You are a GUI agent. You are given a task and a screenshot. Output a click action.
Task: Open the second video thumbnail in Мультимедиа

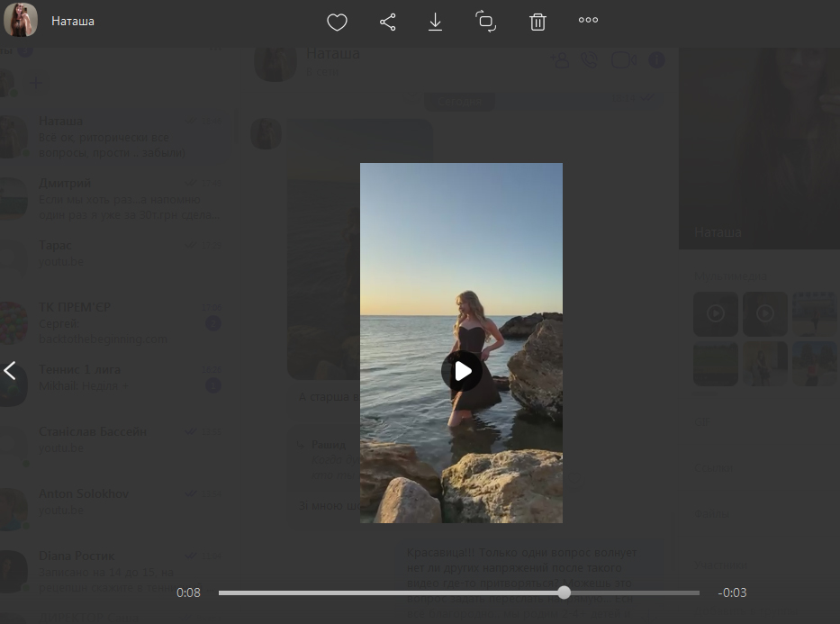765,314
